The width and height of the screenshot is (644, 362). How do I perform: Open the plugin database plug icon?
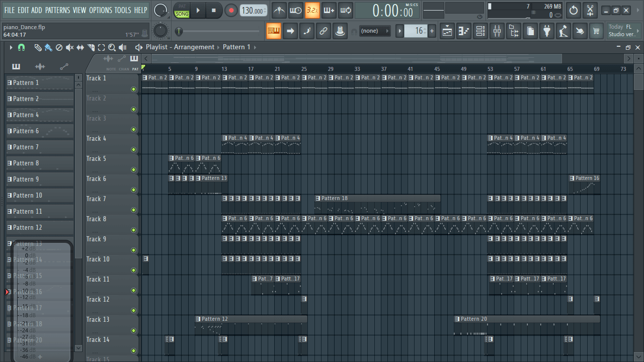point(546,32)
